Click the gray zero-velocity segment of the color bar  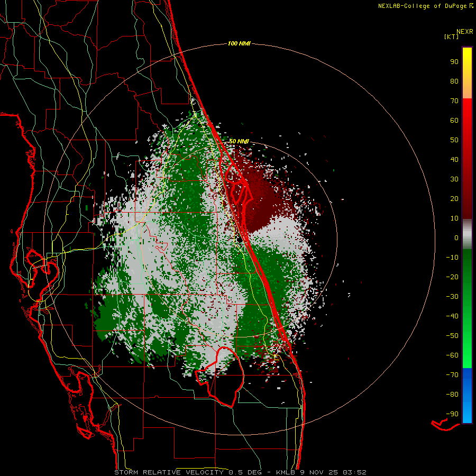click(467, 234)
